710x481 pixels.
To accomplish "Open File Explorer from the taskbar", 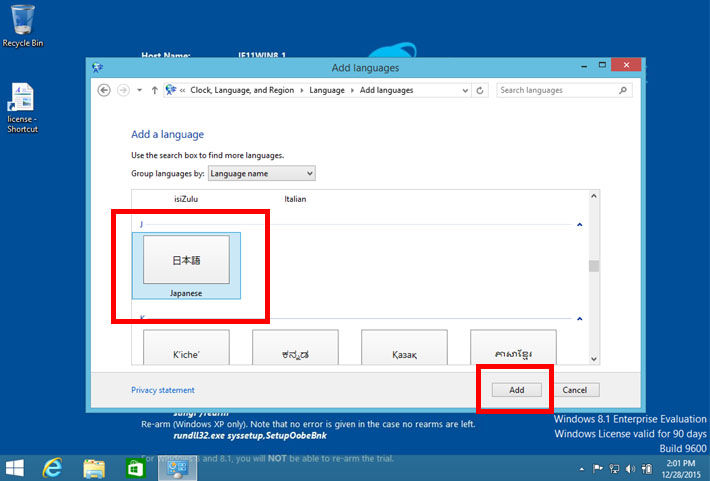I will pos(94,466).
